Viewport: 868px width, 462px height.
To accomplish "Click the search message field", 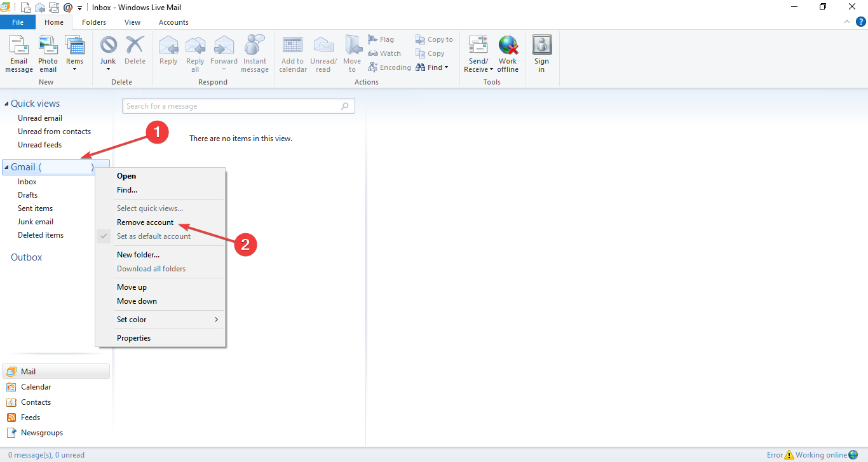I will click(x=238, y=106).
